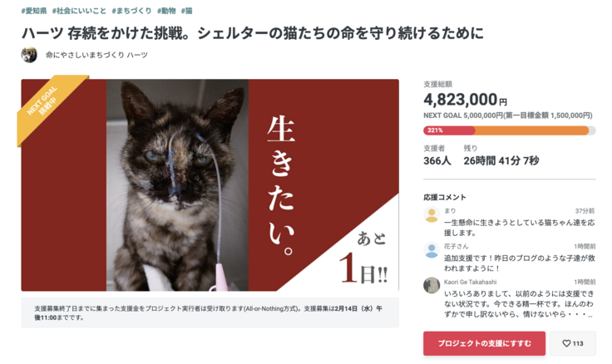Open the main cat project image
Viewport: 612px width, 364px height.
[x=210, y=184]
